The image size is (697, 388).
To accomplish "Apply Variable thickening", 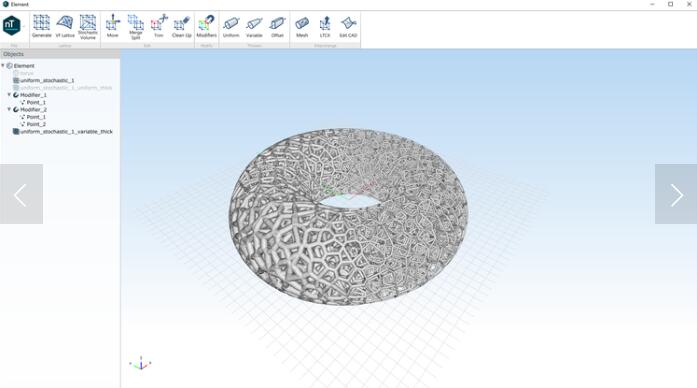I will pyautogui.click(x=254, y=26).
